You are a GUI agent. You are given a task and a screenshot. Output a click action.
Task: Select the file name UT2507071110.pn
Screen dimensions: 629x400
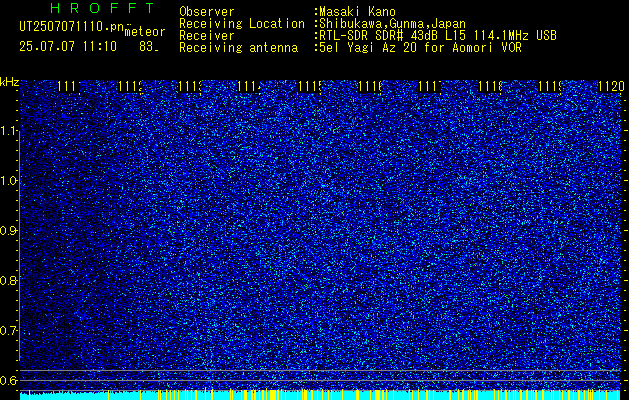click(x=72, y=27)
